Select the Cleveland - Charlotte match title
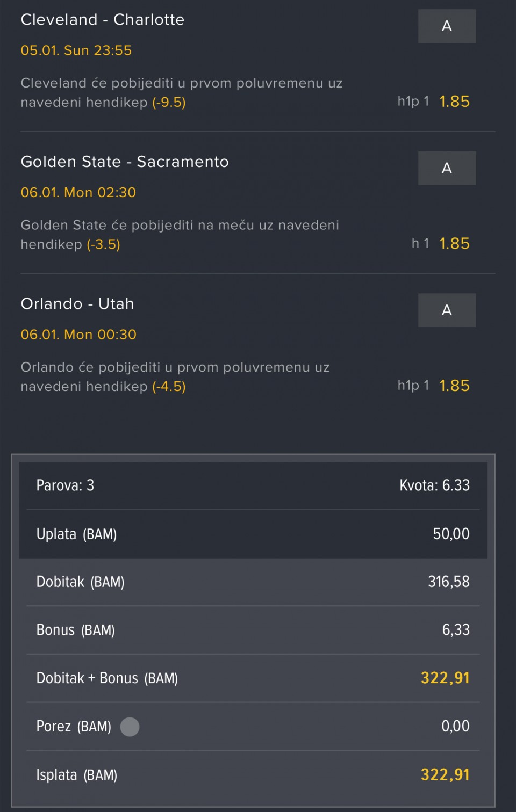 [x=103, y=20]
